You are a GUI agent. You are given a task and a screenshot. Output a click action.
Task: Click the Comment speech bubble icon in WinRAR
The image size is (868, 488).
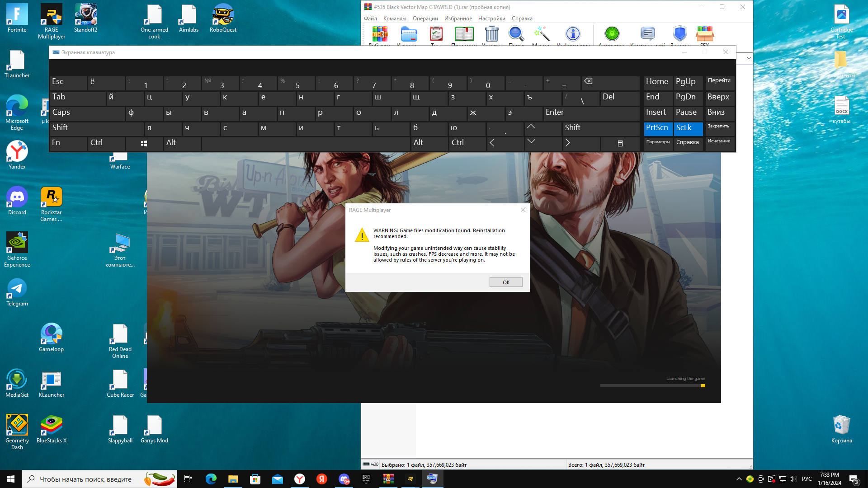648,34
